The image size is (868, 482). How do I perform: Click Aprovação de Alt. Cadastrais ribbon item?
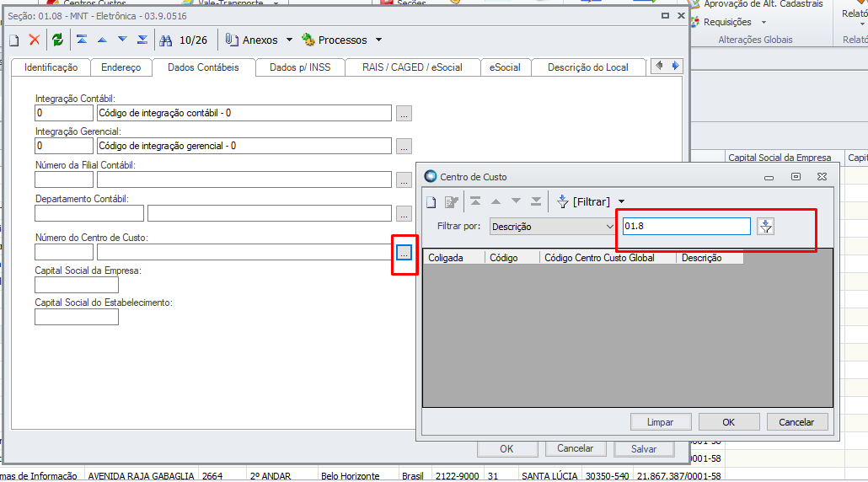click(757, 4)
